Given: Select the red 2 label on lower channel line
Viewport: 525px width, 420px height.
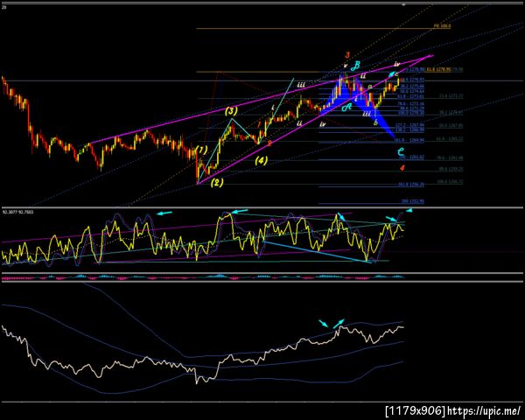Looking at the screenshot, I should (x=269, y=143).
